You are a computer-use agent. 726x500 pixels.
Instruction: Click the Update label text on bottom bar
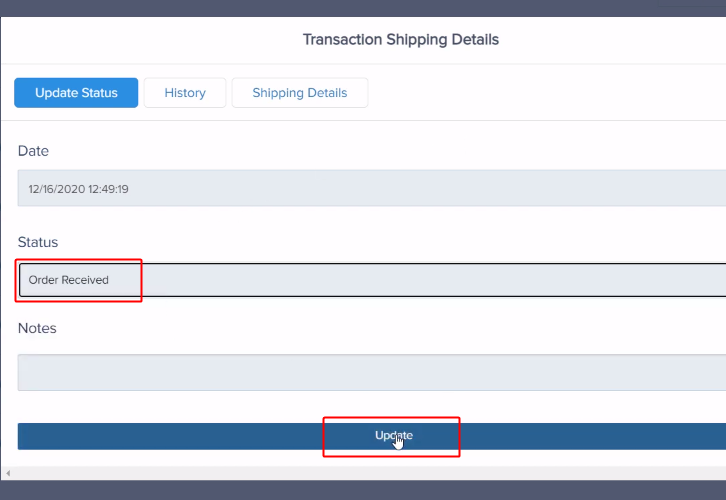pyautogui.click(x=394, y=435)
